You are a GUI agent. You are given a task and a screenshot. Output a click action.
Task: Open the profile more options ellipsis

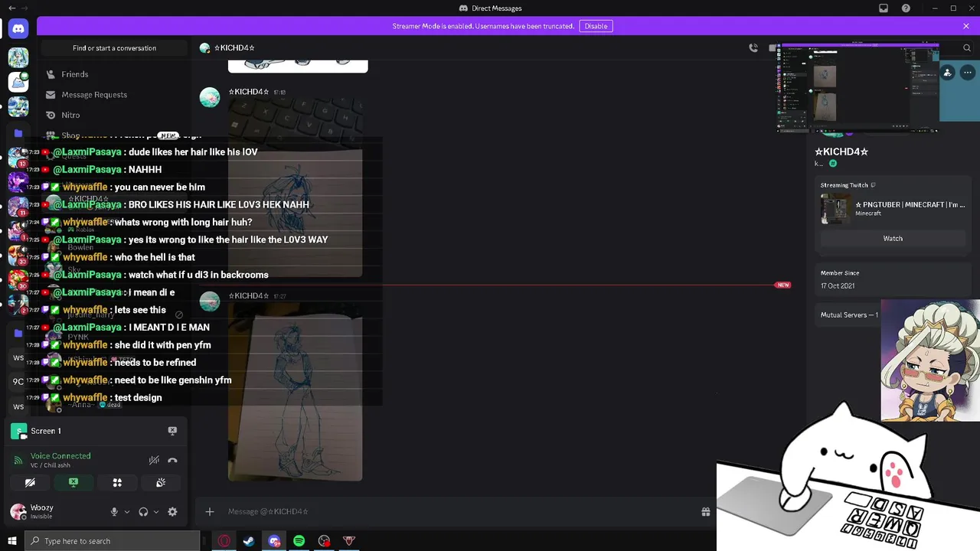coord(968,73)
